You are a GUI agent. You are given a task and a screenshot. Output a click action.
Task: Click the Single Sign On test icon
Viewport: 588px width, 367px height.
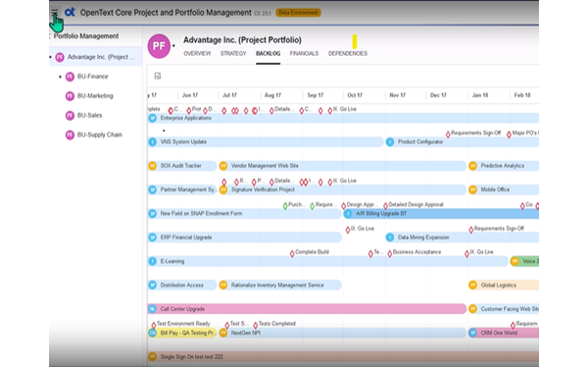point(152,356)
